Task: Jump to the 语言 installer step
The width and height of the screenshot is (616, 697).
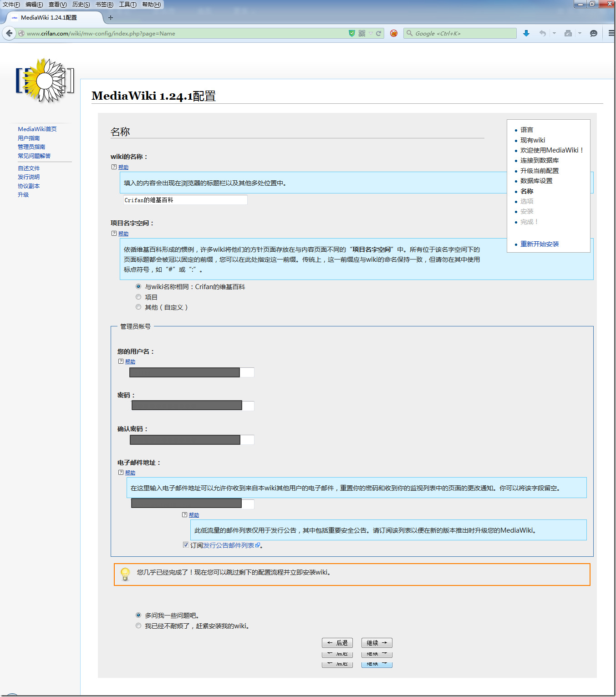Action: (x=527, y=130)
